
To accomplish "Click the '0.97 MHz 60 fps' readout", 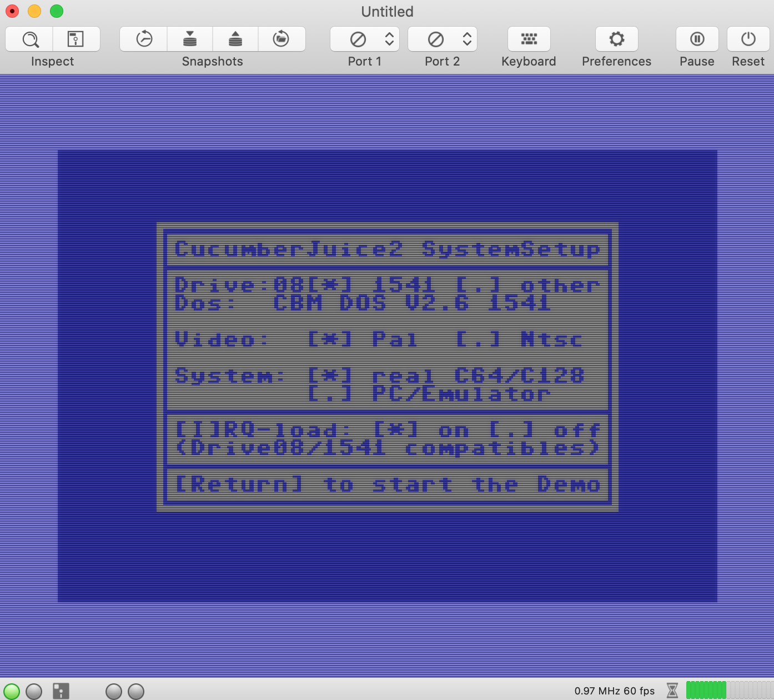I will (615, 691).
